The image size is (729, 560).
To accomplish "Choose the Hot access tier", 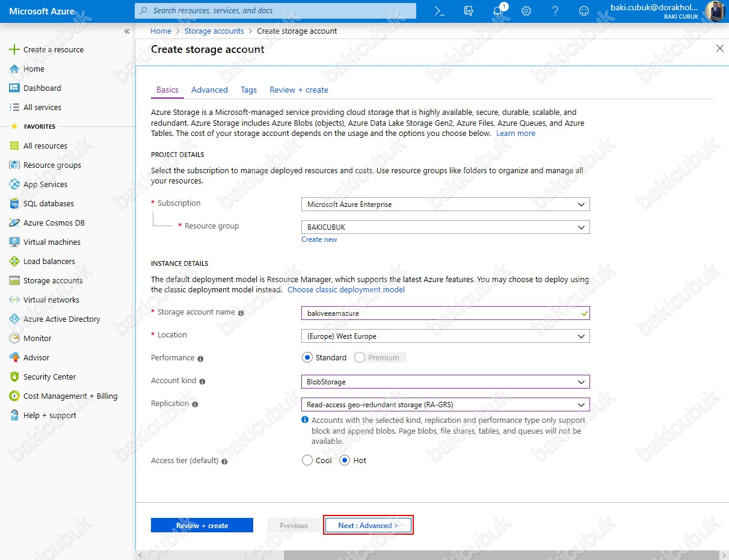I will click(345, 460).
